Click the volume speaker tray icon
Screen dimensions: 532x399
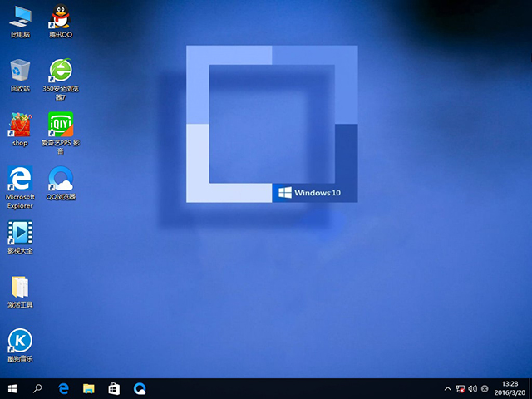472,388
